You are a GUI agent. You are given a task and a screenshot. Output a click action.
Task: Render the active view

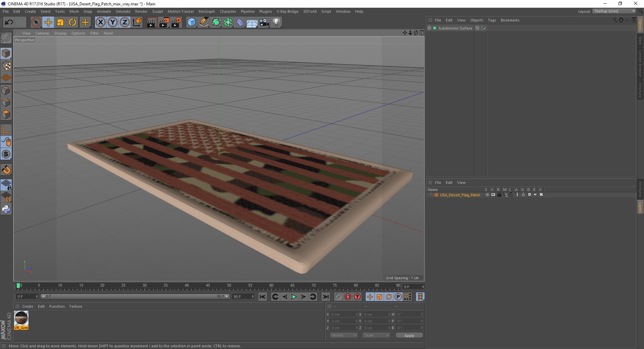coord(152,22)
